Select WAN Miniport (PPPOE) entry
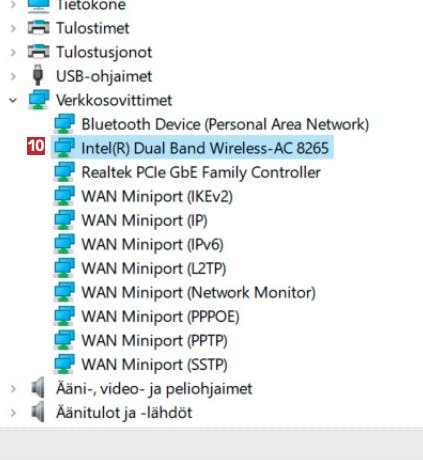 click(160, 317)
